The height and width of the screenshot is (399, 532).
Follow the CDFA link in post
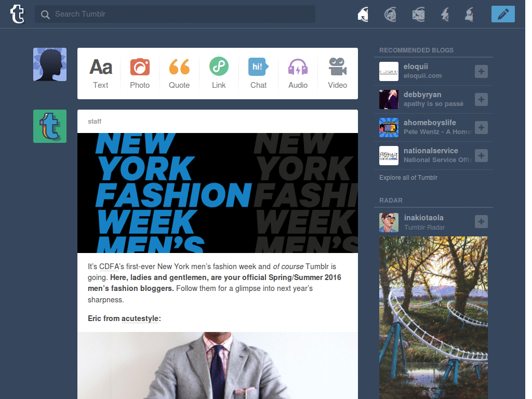coord(109,267)
